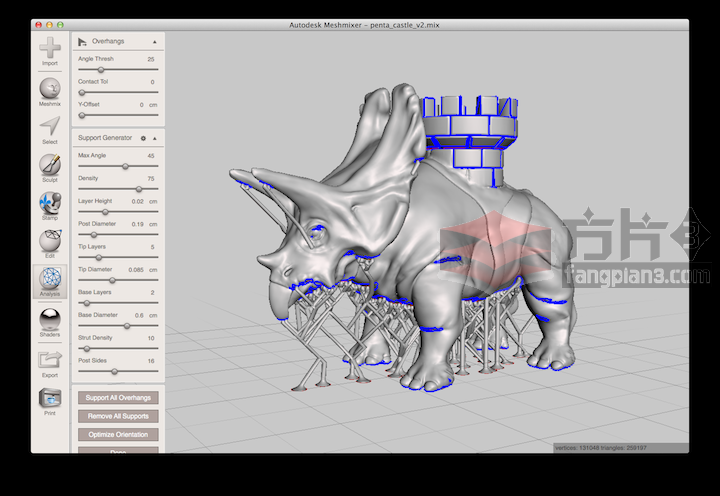
Task: Click the Tip Diameter value 0.085
Action: (136, 270)
